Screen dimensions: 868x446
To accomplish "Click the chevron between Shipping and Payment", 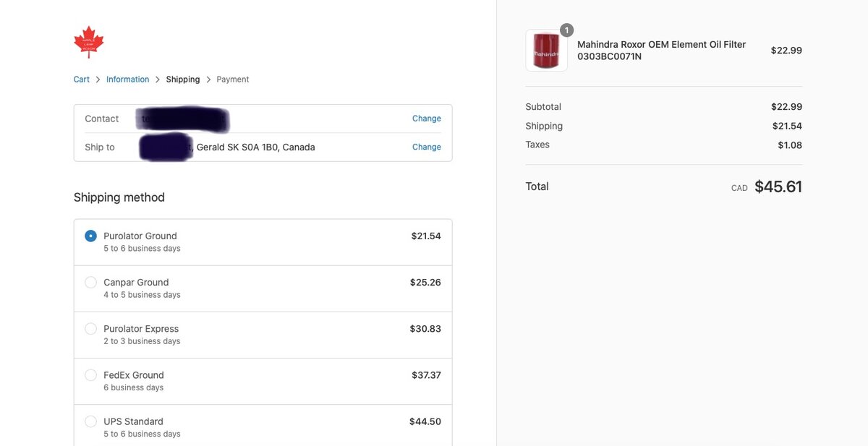I will (208, 80).
